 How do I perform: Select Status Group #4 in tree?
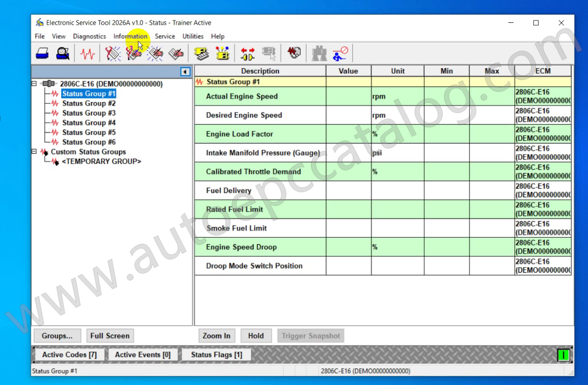pyautogui.click(x=89, y=123)
